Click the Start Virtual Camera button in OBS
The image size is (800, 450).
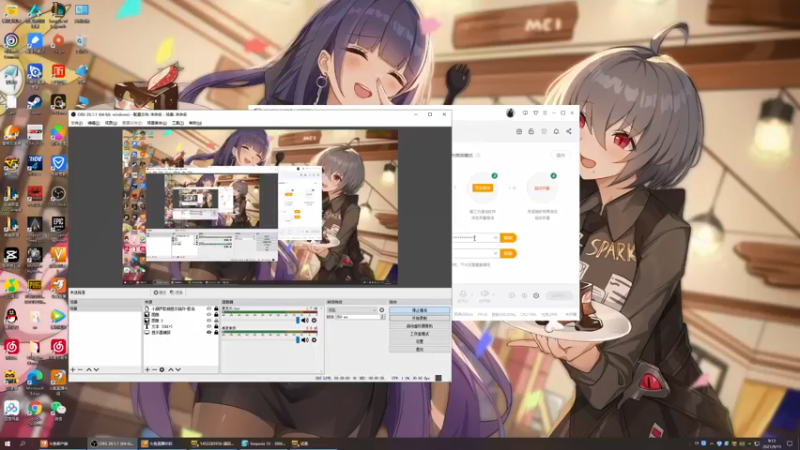pyautogui.click(x=419, y=326)
